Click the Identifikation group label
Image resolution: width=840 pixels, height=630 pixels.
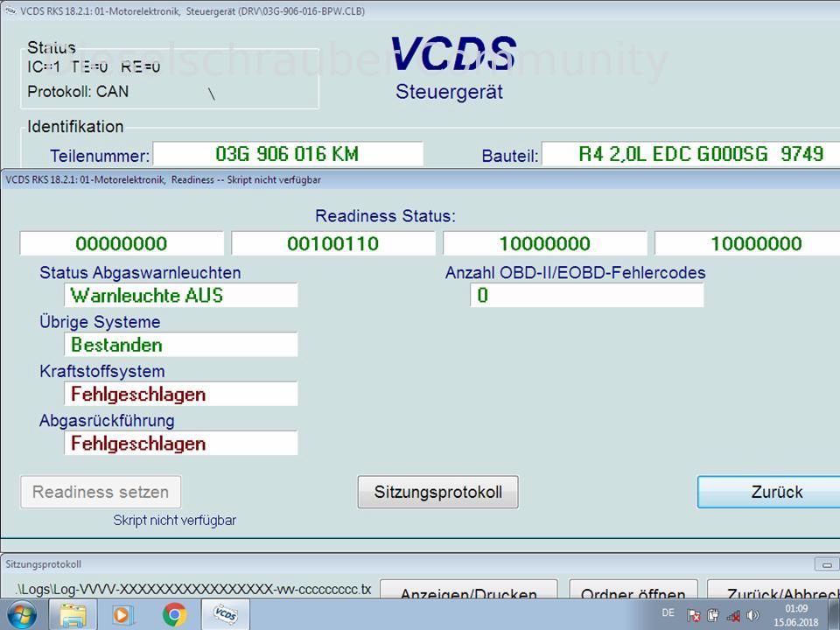(x=75, y=126)
